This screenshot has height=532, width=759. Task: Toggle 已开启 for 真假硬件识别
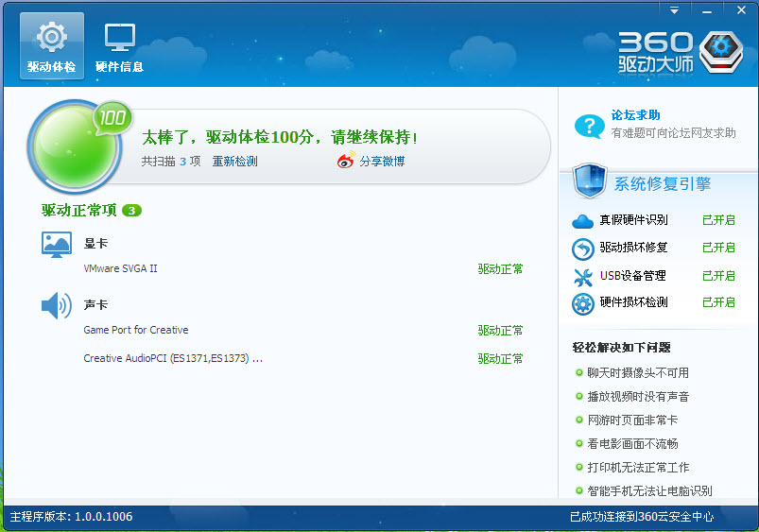click(718, 220)
